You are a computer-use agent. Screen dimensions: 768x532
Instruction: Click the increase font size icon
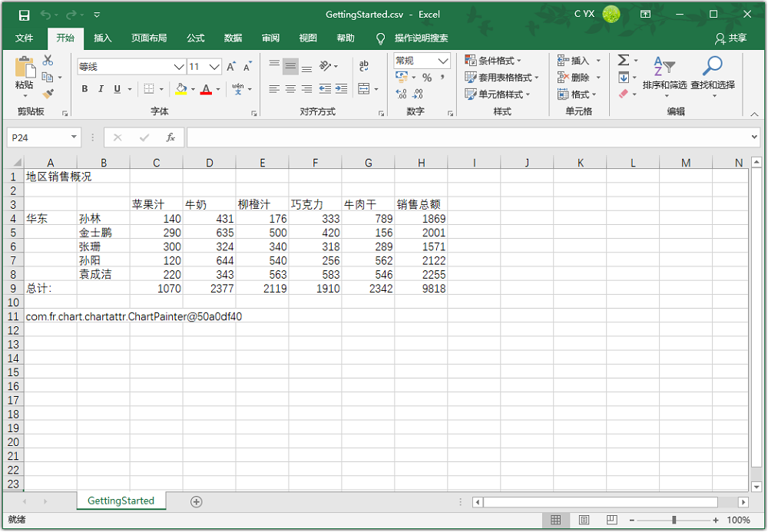pos(231,67)
